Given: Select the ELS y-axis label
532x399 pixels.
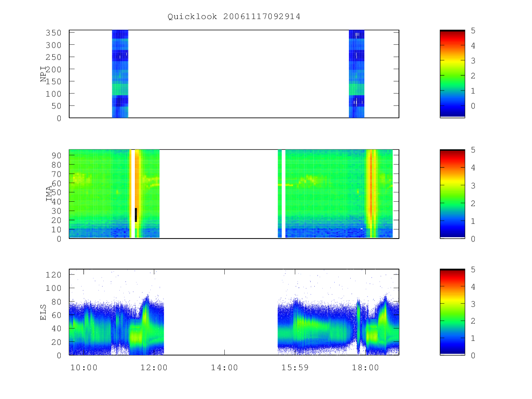Looking at the screenshot, I should click(44, 312).
